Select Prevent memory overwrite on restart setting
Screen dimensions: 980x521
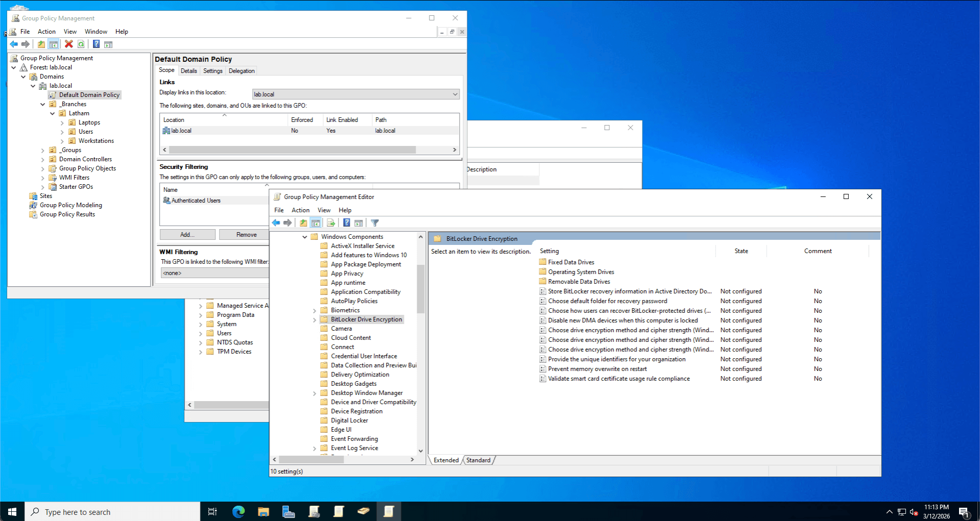click(597, 369)
